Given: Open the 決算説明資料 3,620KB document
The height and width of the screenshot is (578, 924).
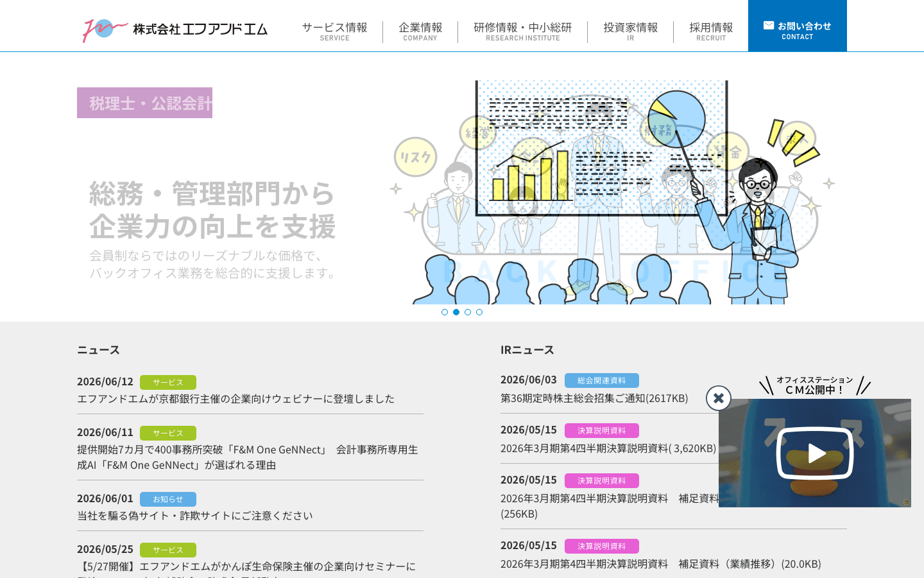Looking at the screenshot, I should pos(608,448).
